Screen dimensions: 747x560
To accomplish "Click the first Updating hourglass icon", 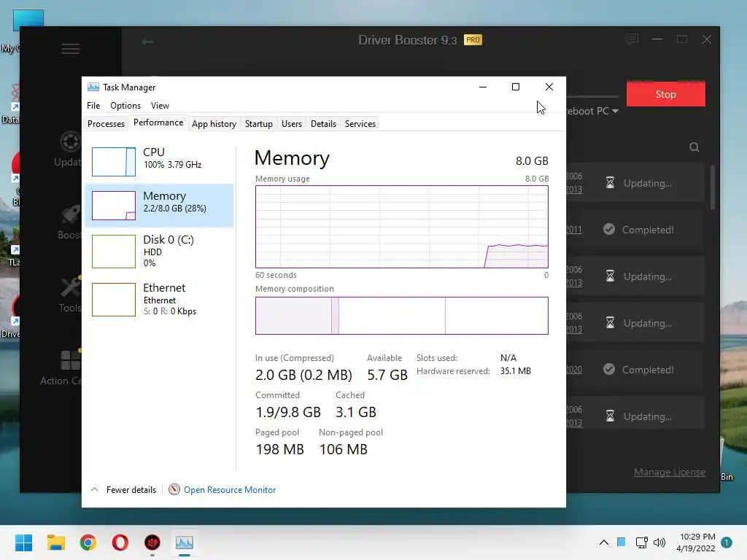I will [610, 183].
